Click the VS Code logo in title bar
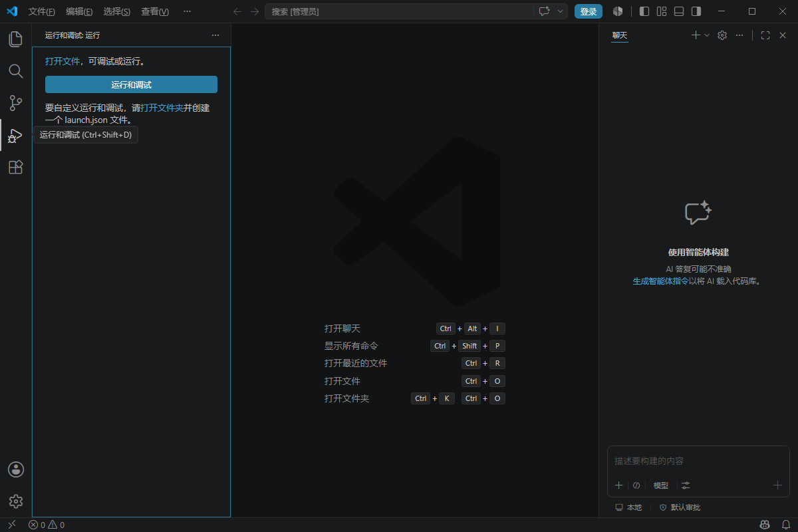This screenshot has width=798, height=532. click(12, 11)
